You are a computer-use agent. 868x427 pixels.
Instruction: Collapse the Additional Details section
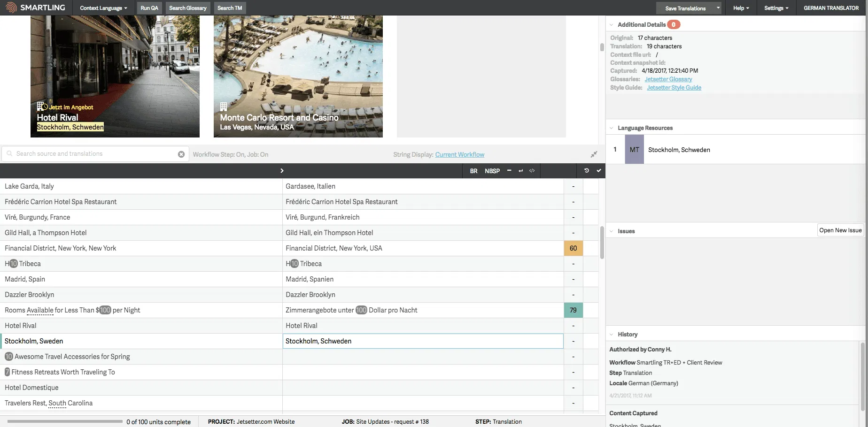click(612, 25)
